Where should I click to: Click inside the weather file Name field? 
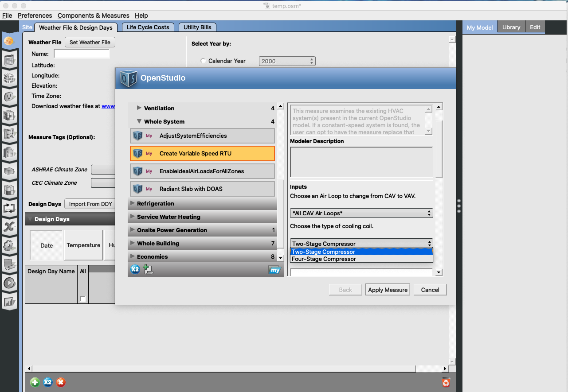[82, 53]
